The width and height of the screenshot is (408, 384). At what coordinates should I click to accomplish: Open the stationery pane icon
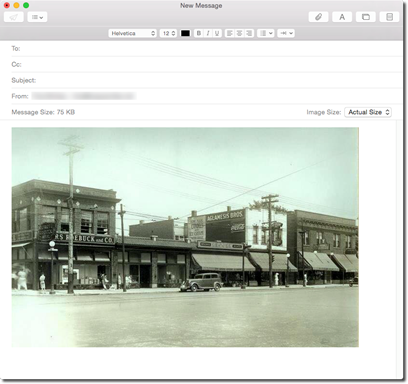click(389, 17)
